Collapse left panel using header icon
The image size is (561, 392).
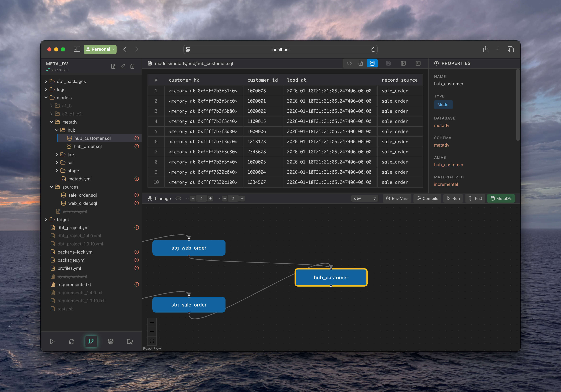pyautogui.click(x=403, y=63)
